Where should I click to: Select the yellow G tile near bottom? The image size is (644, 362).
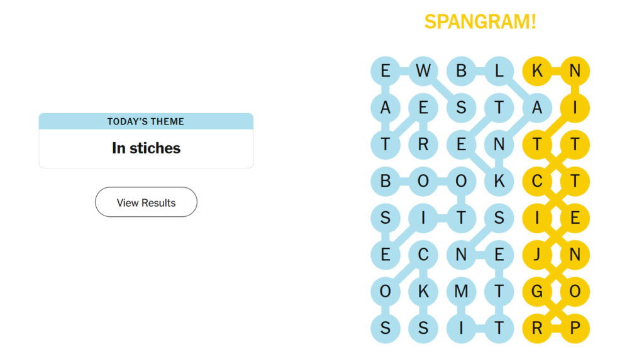[x=537, y=292]
